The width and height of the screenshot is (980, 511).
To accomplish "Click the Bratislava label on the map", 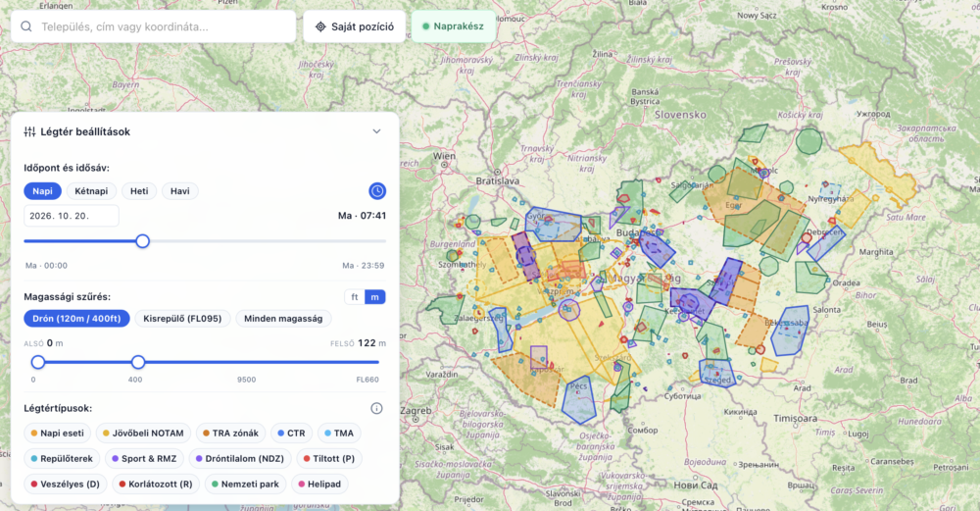I will (x=498, y=180).
